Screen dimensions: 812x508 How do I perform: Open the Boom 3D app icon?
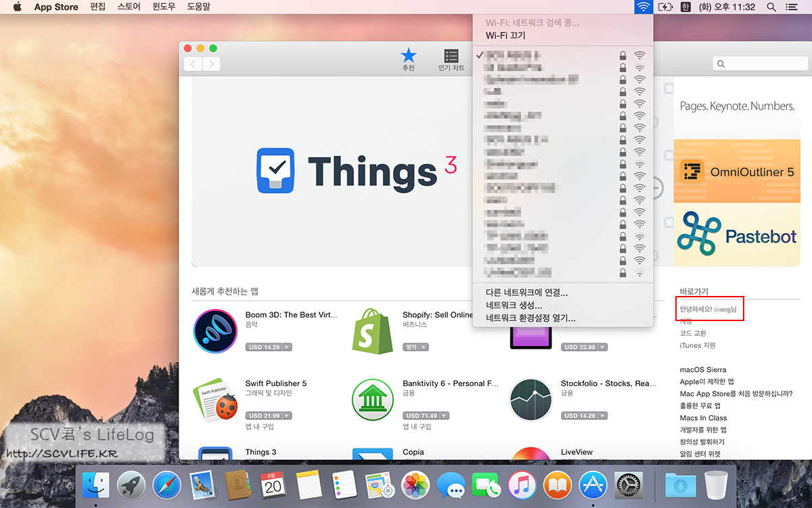click(215, 332)
